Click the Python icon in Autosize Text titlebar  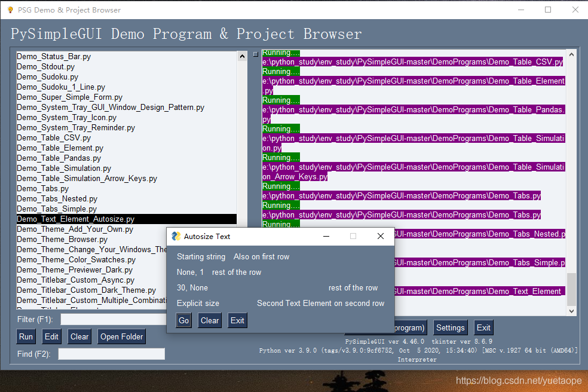(x=176, y=236)
